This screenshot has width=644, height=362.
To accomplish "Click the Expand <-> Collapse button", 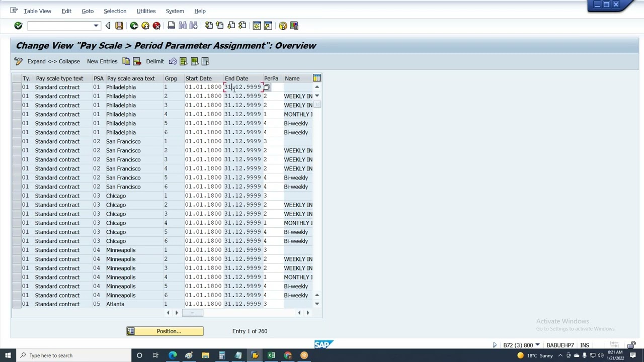I will 53,61.
